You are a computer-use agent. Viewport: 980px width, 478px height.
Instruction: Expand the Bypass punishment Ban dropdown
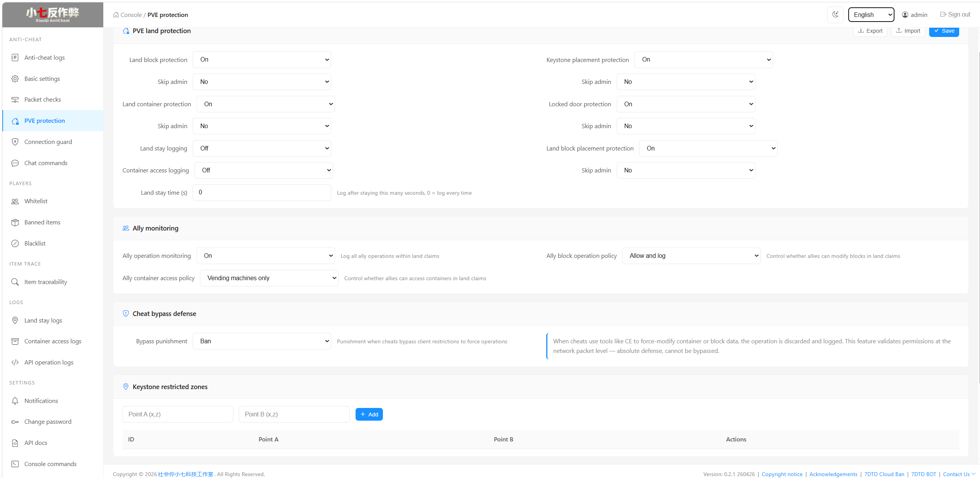(262, 341)
